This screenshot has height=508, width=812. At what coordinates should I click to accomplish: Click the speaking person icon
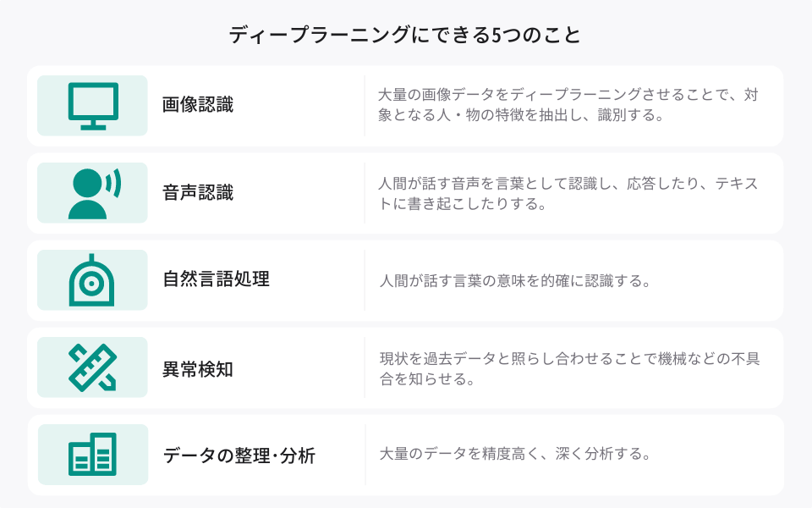pos(94,193)
